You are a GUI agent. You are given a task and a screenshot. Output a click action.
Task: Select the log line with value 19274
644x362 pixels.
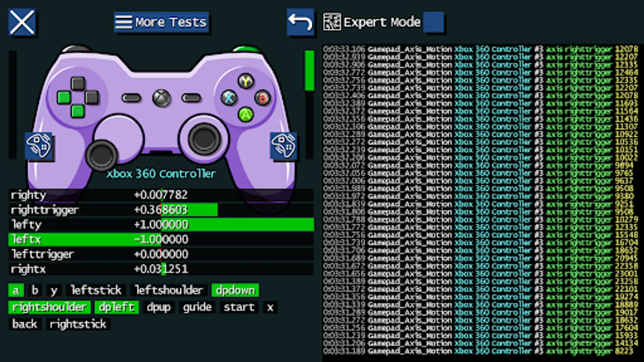pyautogui.click(x=481, y=297)
